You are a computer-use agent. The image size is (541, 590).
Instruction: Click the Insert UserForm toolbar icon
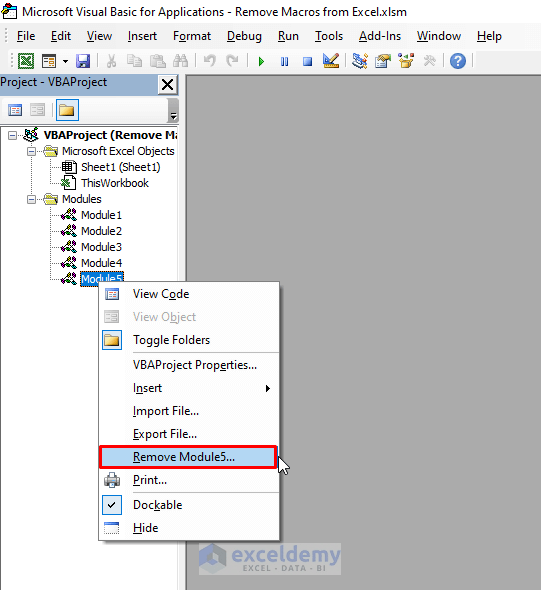[49, 61]
